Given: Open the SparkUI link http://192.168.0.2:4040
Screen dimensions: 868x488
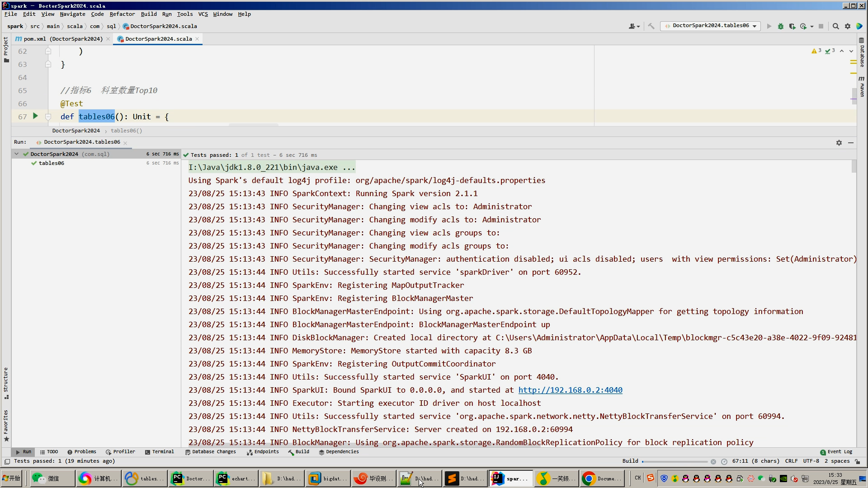Looking at the screenshot, I should tap(570, 390).
